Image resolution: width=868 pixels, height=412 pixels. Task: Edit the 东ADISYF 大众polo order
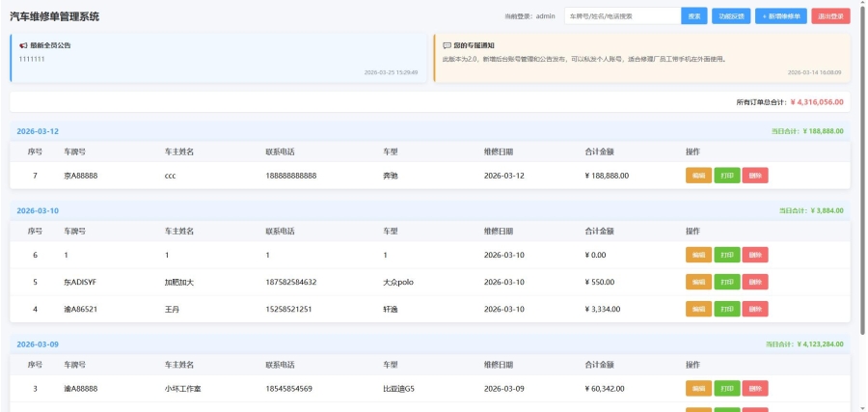coord(698,282)
